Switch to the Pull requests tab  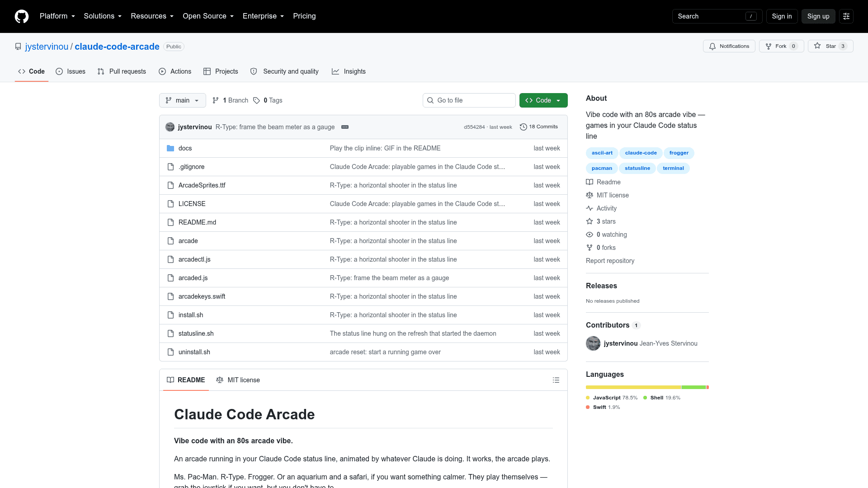tap(122, 71)
